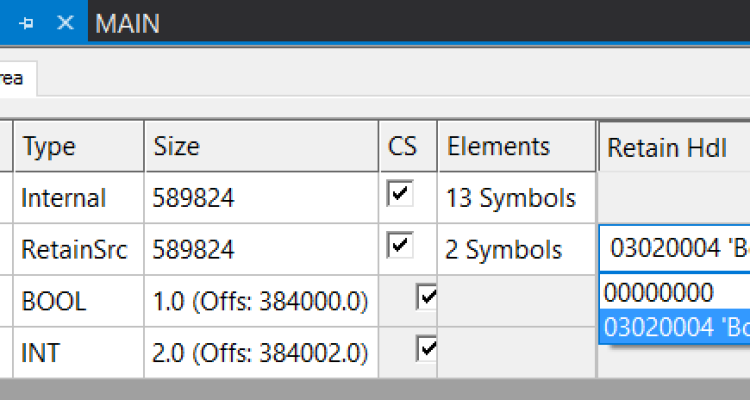Open the Retain Hdl combo box showing 03020004

[676, 250]
